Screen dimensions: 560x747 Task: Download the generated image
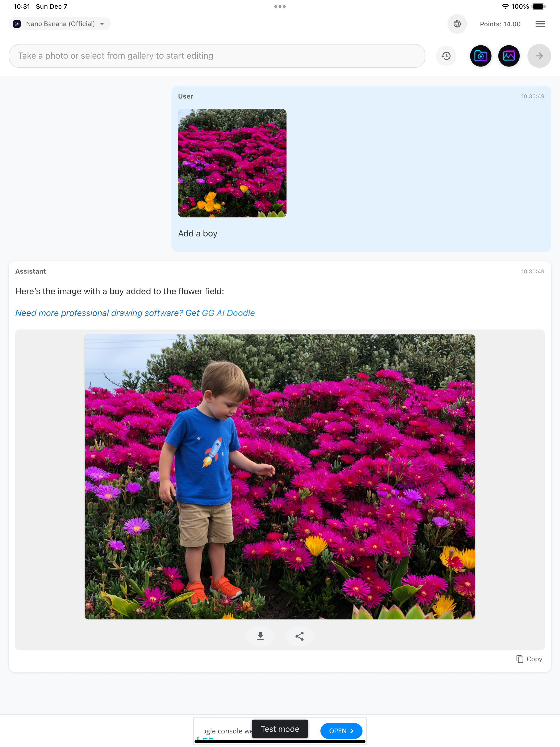(260, 636)
